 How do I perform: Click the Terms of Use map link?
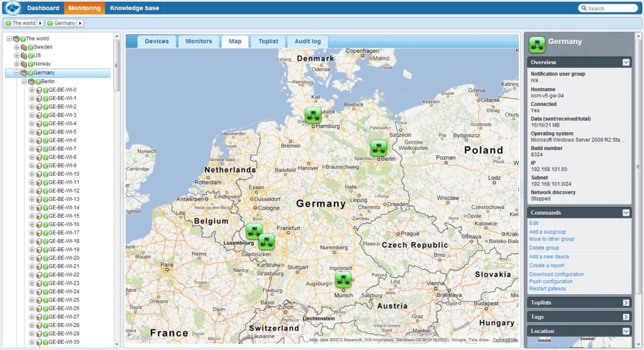pyautogui.click(x=505, y=340)
